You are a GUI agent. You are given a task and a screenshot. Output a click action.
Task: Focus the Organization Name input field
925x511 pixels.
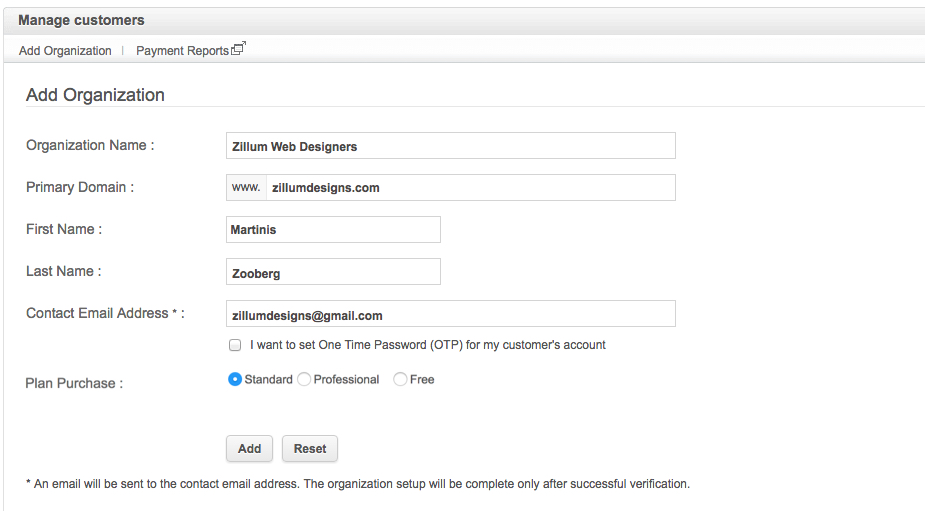450,146
